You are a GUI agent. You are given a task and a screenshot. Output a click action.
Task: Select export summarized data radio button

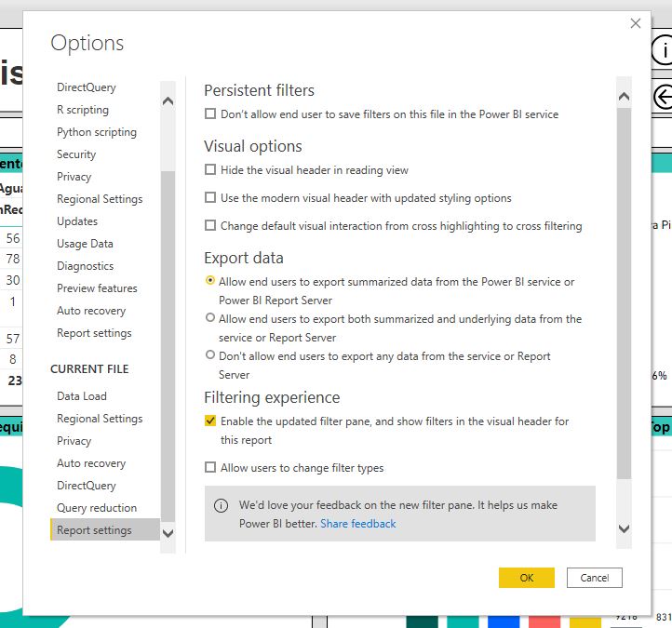pyautogui.click(x=210, y=281)
